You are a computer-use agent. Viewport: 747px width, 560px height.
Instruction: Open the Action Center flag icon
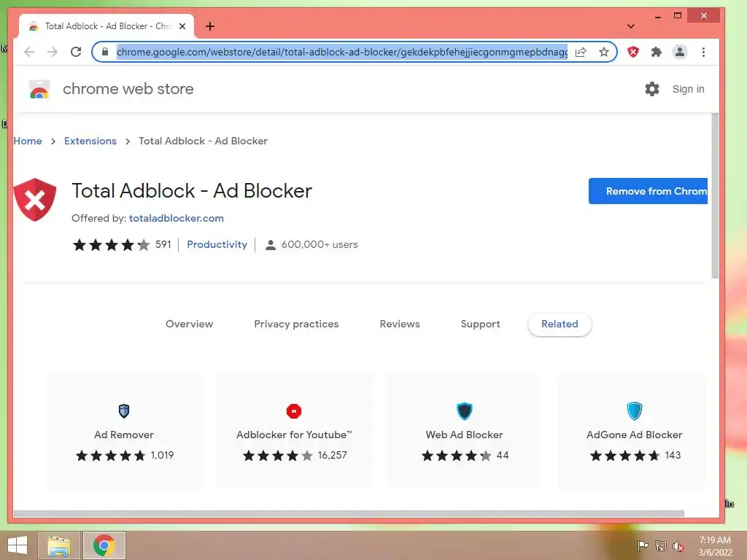[x=643, y=545]
